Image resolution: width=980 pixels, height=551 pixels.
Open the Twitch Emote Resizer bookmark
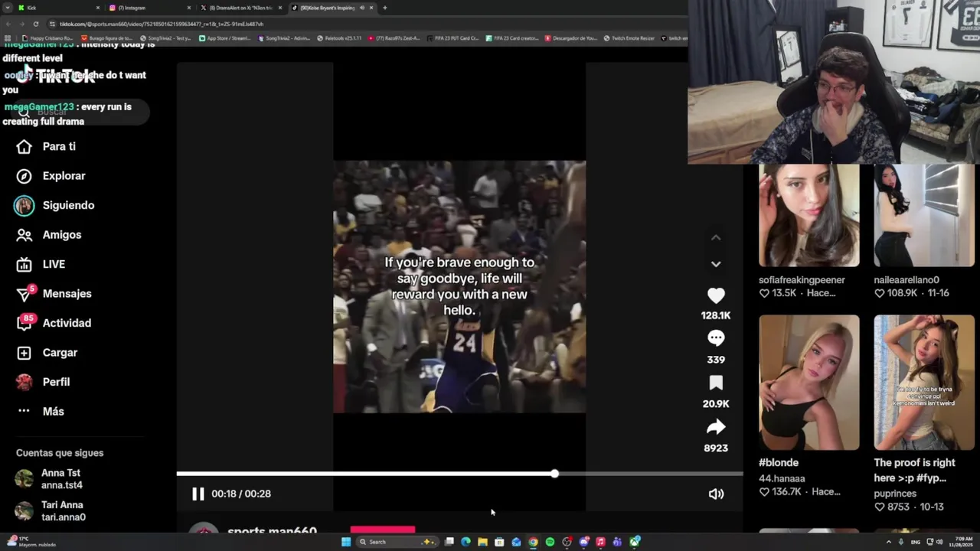click(x=629, y=37)
